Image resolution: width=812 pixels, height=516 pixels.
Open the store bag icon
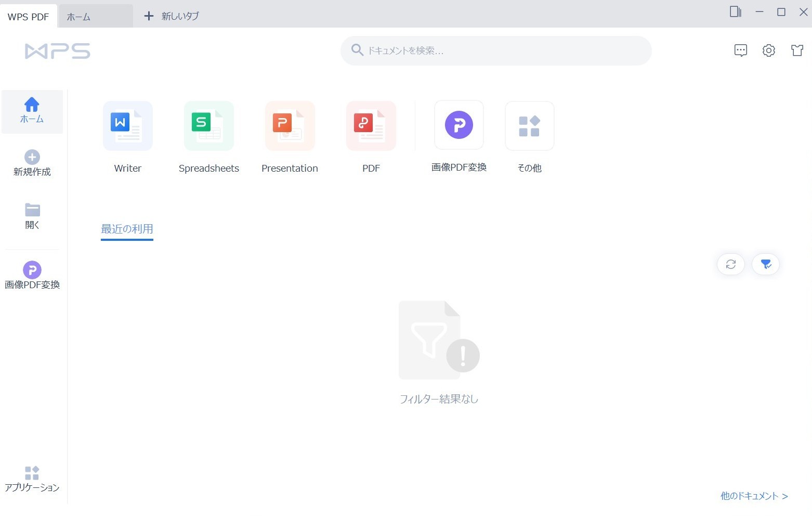(797, 50)
